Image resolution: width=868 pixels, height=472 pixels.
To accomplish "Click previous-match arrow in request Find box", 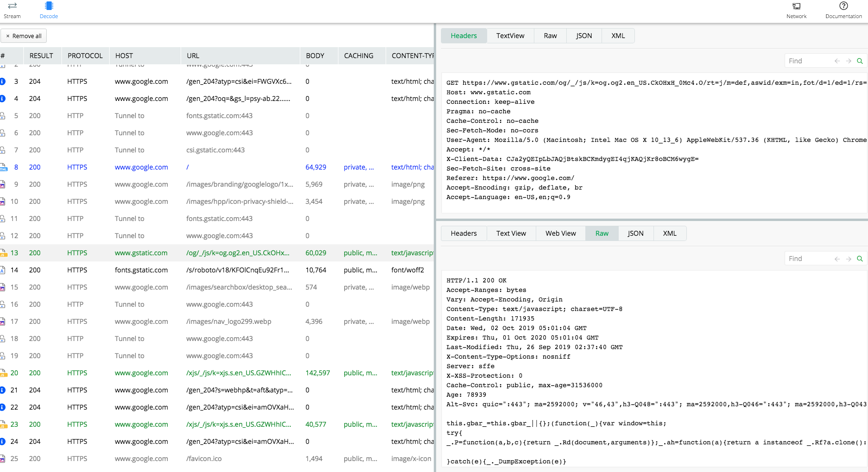I will (x=837, y=61).
